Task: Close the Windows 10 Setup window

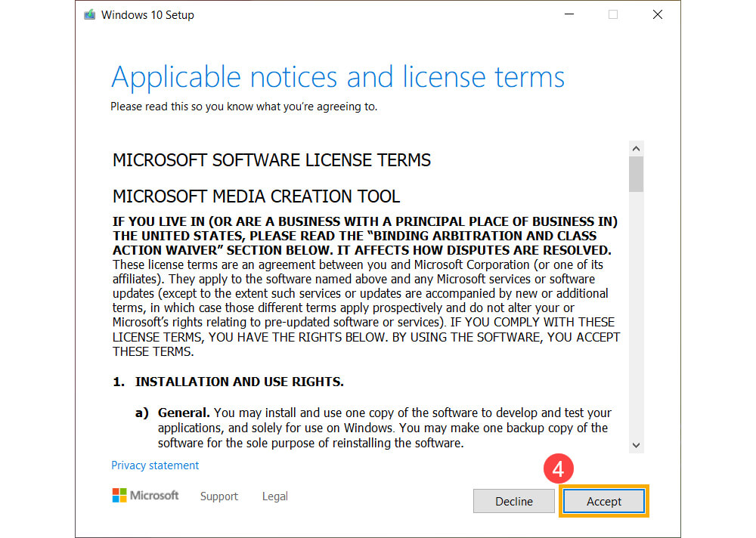Action: click(657, 14)
